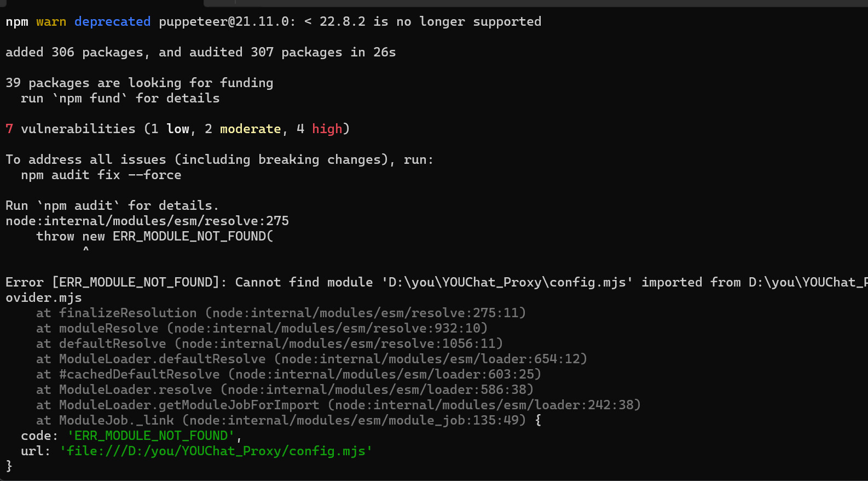Screen dimensions: 868x481
Task: Click the blue 'deprecated' label
Action: point(112,21)
